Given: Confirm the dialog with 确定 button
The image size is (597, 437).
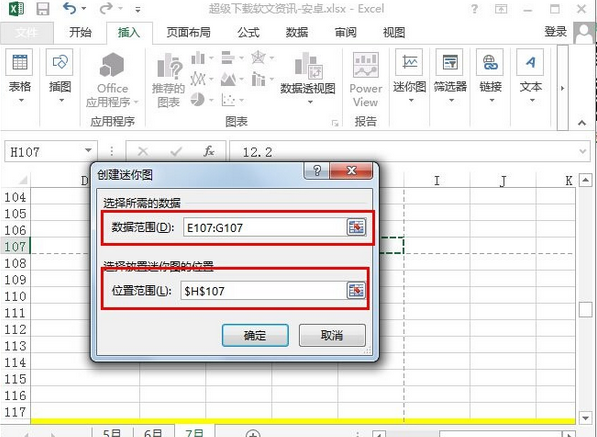Looking at the screenshot, I should (255, 335).
